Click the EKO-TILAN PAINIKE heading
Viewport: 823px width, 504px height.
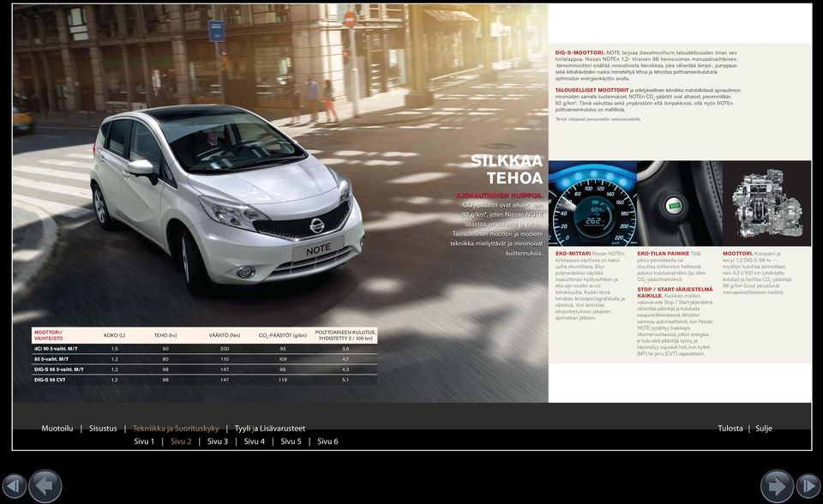click(x=663, y=254)
